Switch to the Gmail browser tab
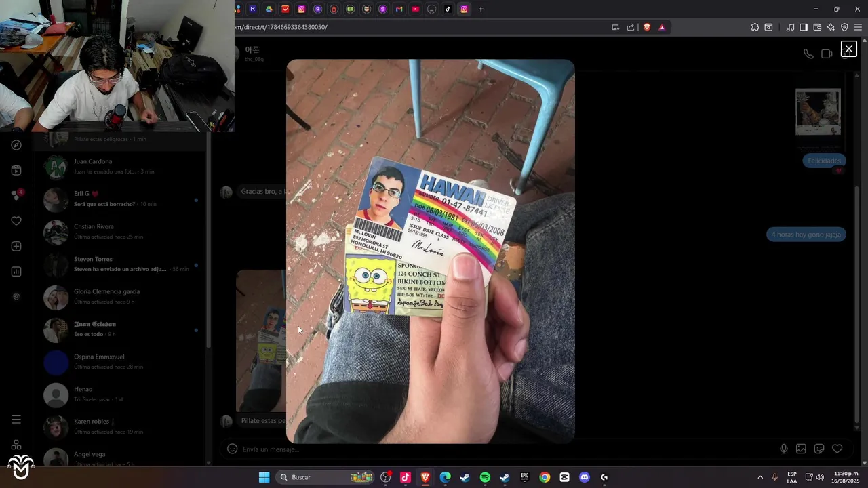The image size is (868, 488). pyautogui.click(x=399, y=9)
